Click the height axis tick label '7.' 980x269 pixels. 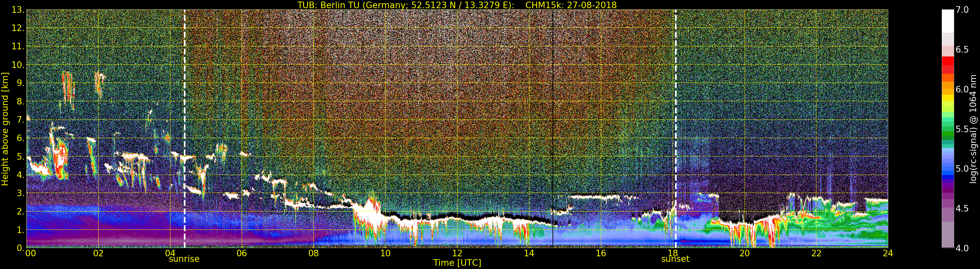tap(20, 119)
